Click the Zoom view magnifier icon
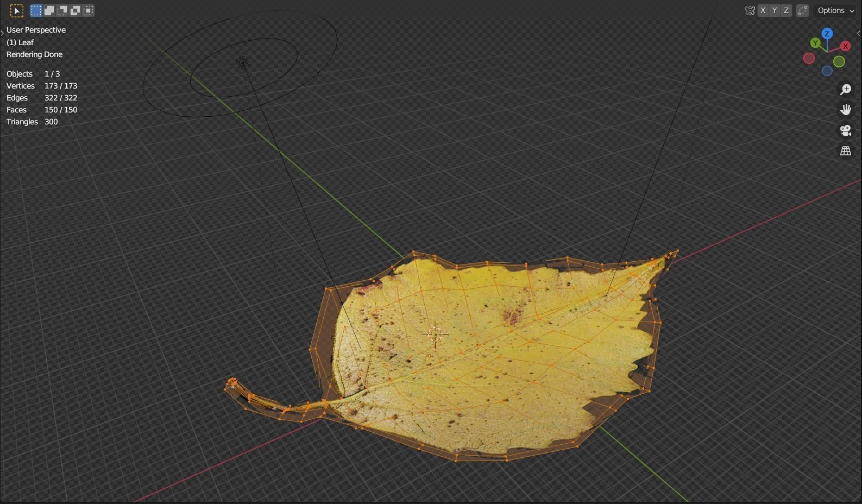Image resolution: width=862 pixels, height=504 pixels. (846, 89)
